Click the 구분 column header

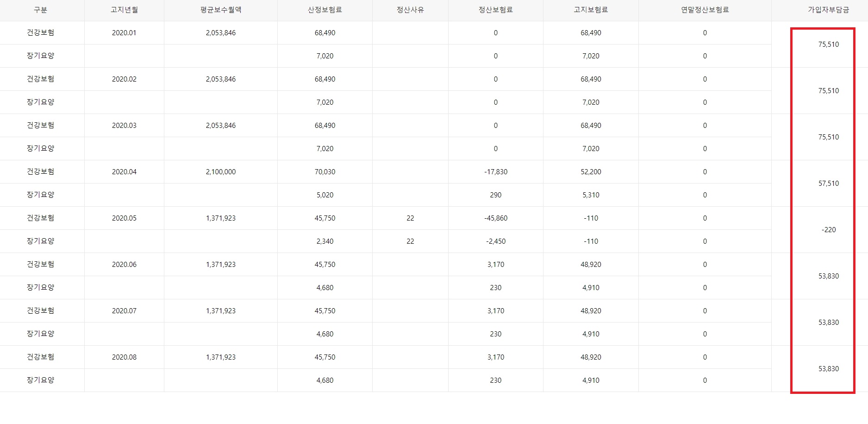pyautogui.click(x=42, y=10)
